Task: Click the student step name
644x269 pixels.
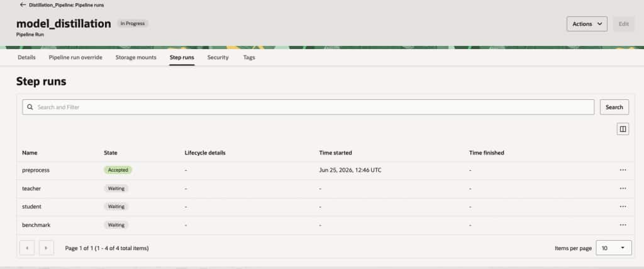Action: tap(31, 207)
